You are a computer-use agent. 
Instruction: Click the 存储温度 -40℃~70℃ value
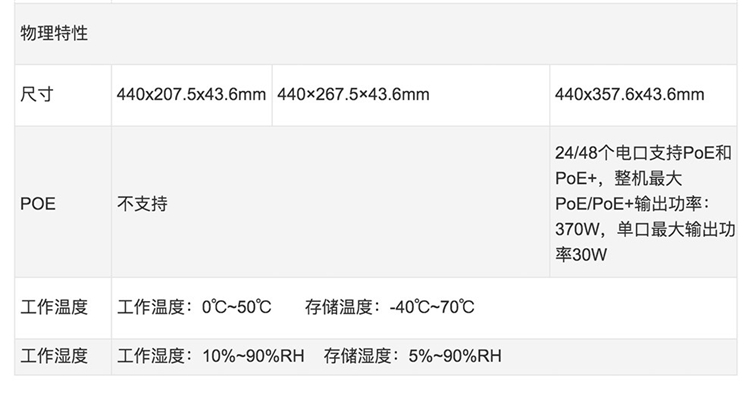(x=390, y=307)
